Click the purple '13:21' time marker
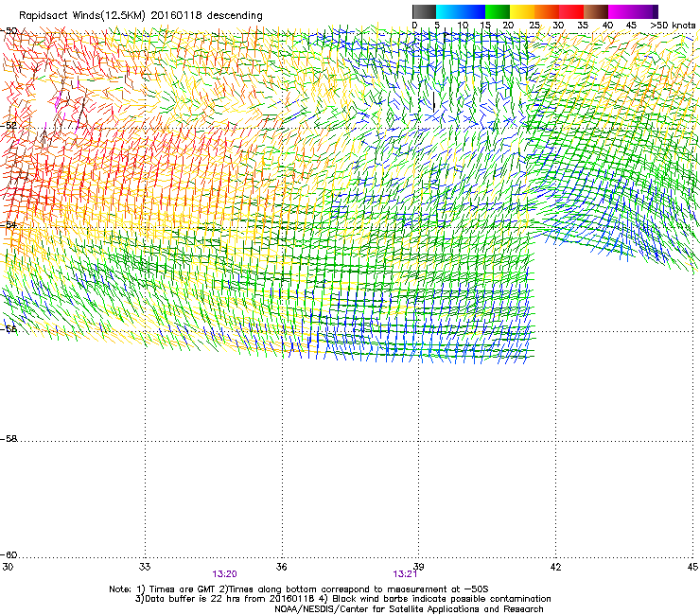The image size is (700, 615). click(x=405, y=574)
